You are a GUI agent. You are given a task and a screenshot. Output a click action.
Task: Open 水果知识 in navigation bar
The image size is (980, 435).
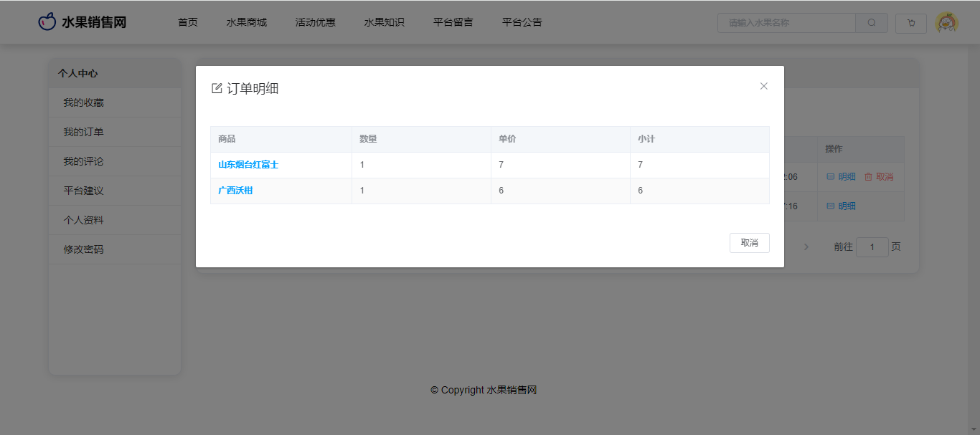click(x=385, y=22)
